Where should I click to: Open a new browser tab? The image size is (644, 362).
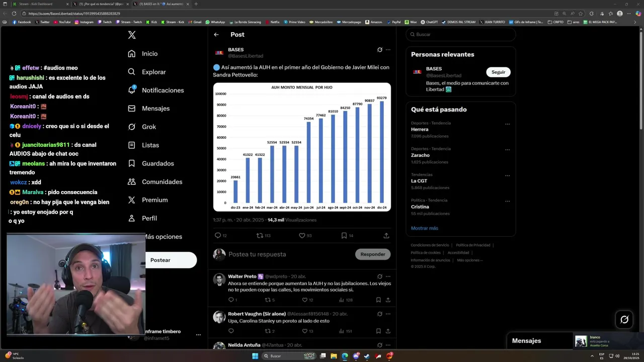coord(196,4)
